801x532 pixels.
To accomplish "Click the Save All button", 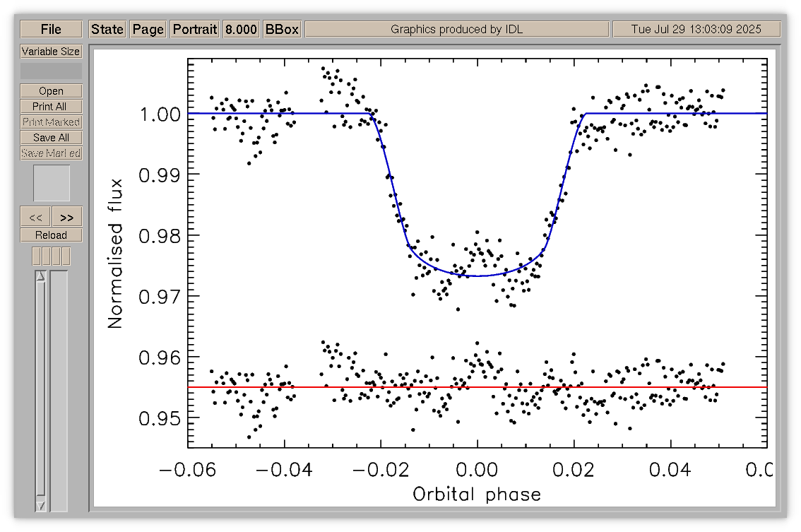I will pyautogui.click(x=51, y=138).
